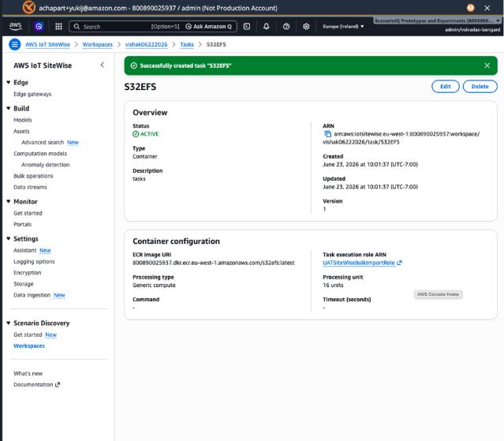
Task: Collapse the Monitor section
Action: (9, 201)
